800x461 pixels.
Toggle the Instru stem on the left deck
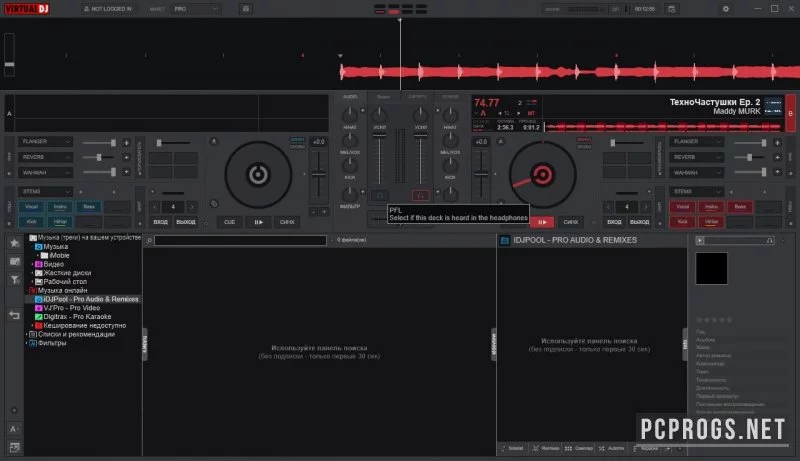60,207
